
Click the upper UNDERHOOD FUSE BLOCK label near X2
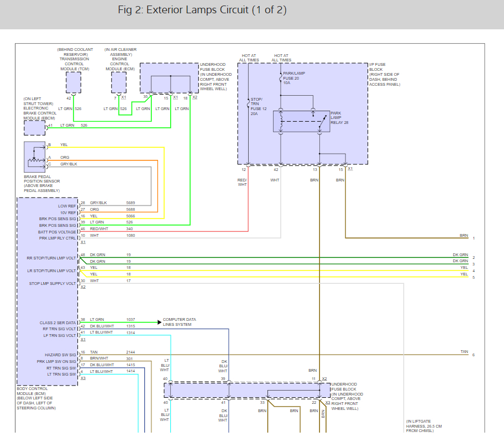coord(216,76)
